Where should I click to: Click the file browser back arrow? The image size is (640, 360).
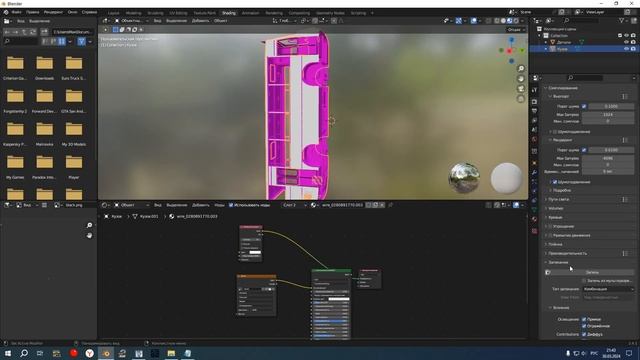point(7,32)
